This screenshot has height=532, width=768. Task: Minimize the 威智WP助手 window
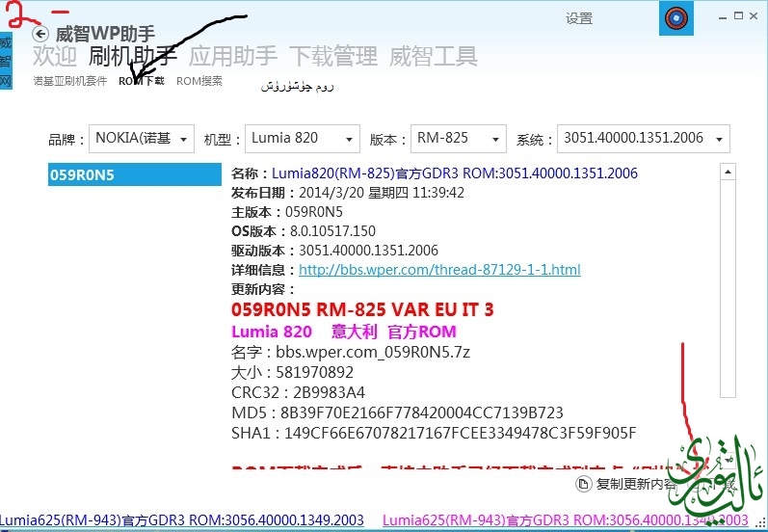[x=723, y=17]
